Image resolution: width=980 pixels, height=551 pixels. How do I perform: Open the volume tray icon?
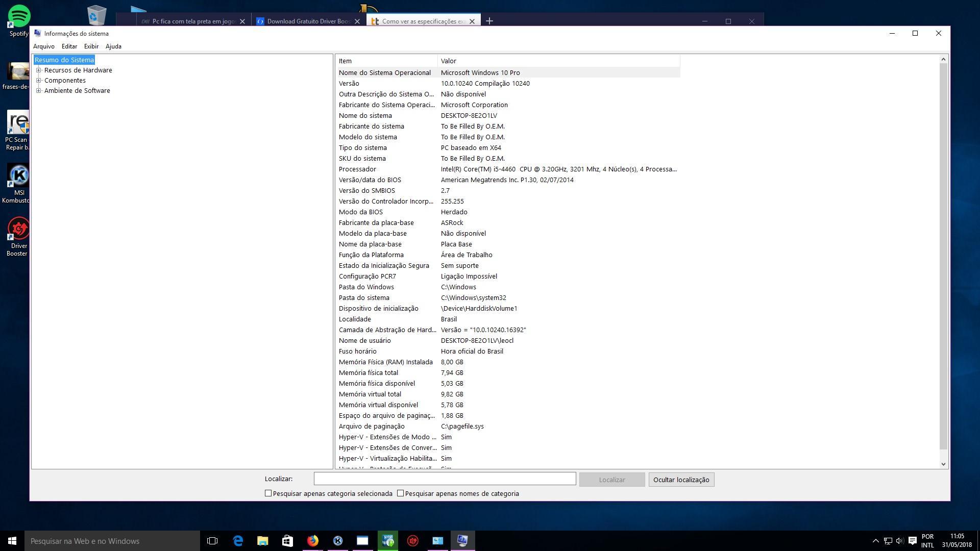[900, 541]
